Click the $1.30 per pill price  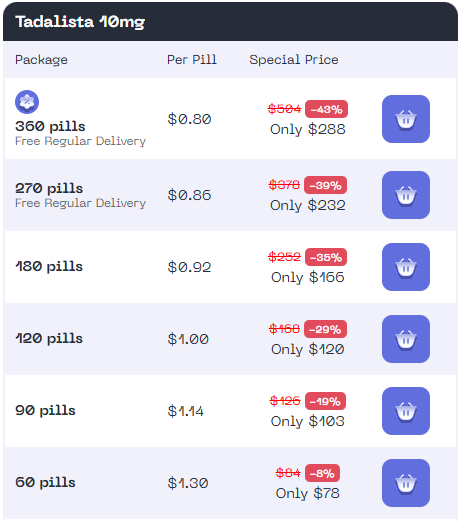coord(188,483)
